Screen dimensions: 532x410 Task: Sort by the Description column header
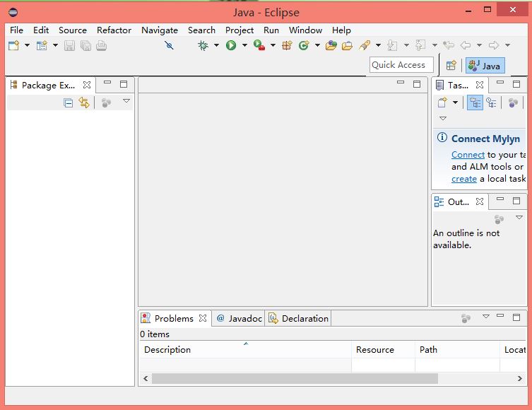(x=246, y=350)
